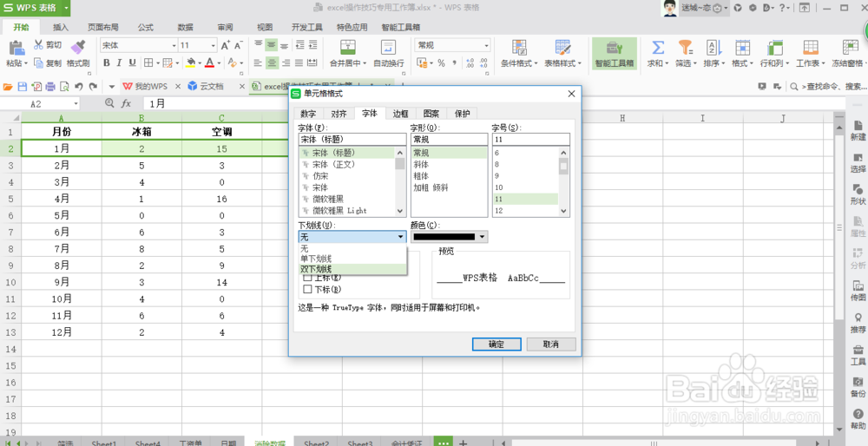Click the 取消 button
The width and height of the screenshot is (868, 446).
point(551,344)
